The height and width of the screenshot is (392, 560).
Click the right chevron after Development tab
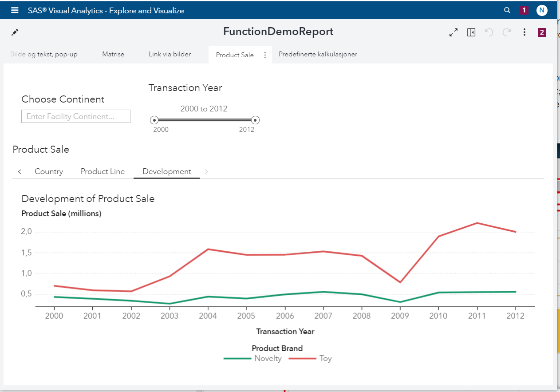pos(206,171)
